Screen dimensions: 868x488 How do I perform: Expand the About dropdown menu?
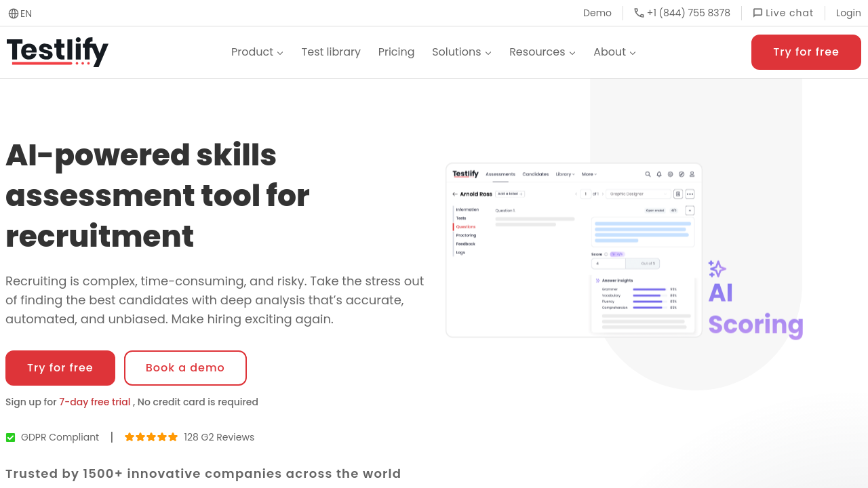pos(614,52)
